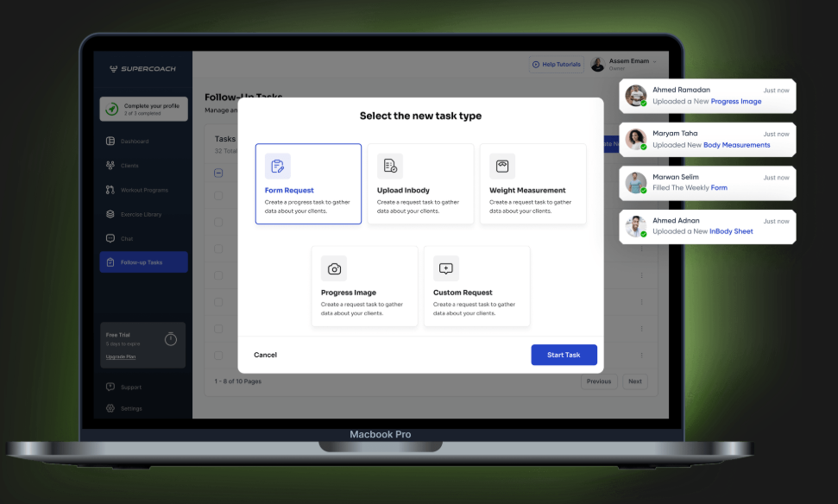Click Marwan Selim's avatar
The image size is (838, 504).
click(x=636, y=183)
